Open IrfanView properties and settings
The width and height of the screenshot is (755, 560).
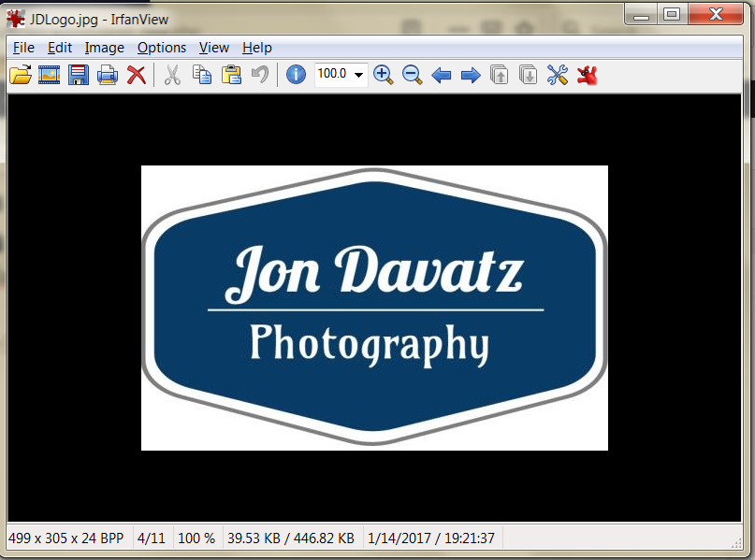[x=557, y=75]
